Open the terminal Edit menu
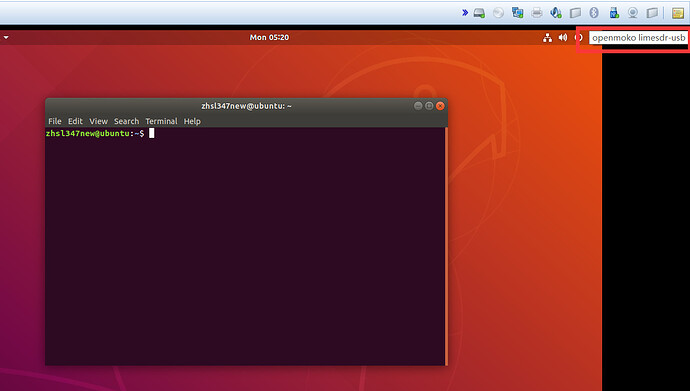Image resolution: width=690 pixels, height=391 pixels. click(x=75, y=121)
